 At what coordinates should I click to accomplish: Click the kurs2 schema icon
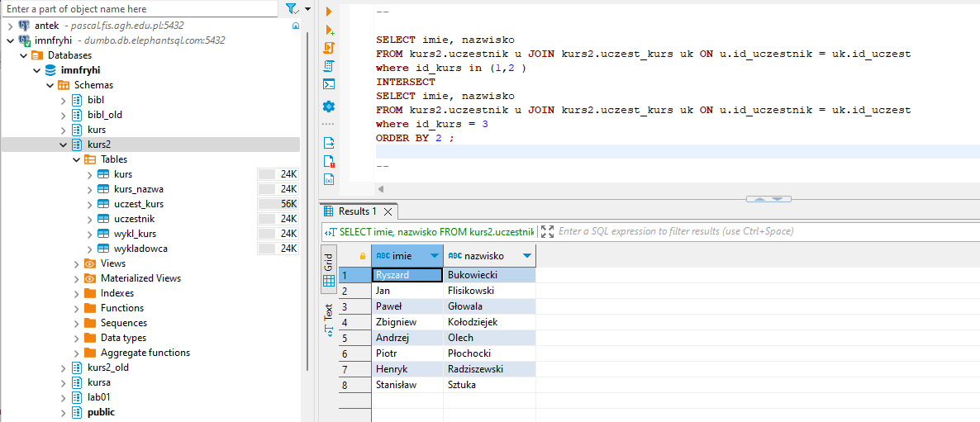click(x=77, y=145)
